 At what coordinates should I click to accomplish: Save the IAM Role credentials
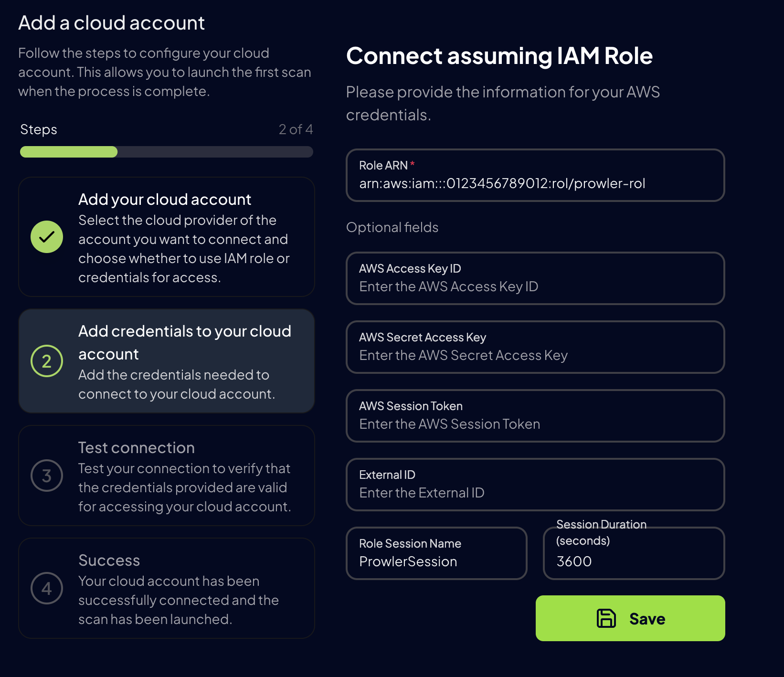[630, 618]
